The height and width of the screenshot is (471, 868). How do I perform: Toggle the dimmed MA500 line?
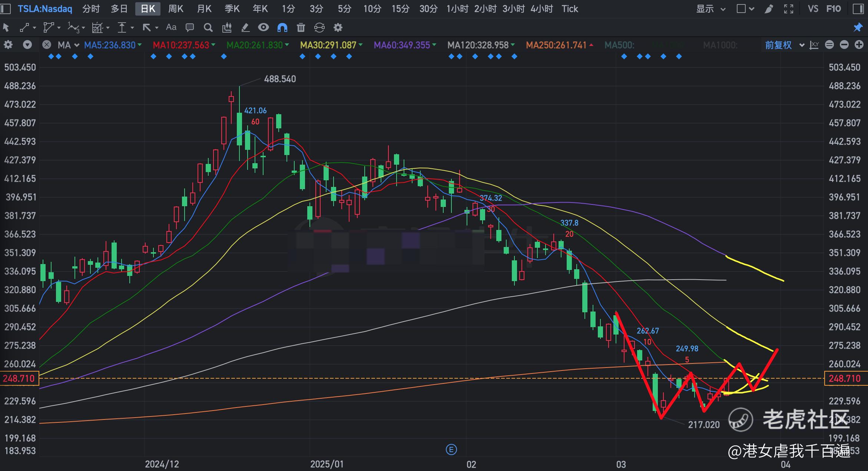619,45
